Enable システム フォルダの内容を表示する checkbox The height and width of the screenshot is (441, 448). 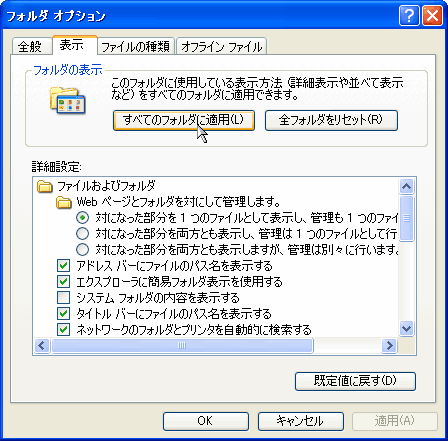(x=63, y=298)
